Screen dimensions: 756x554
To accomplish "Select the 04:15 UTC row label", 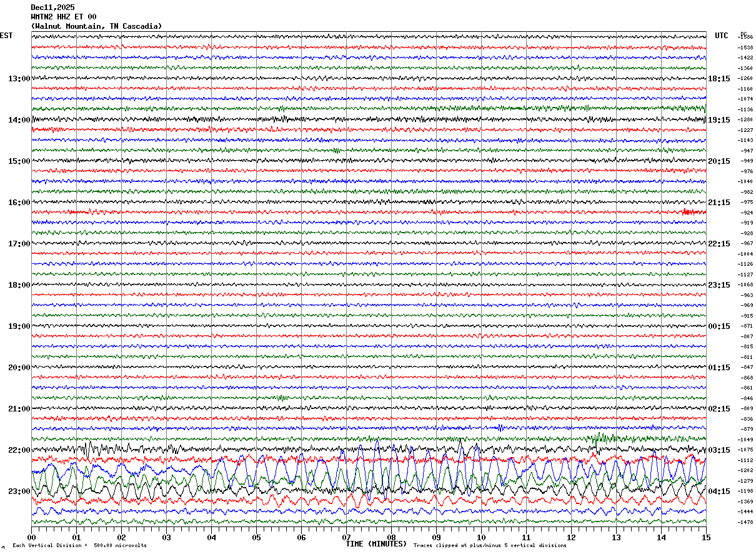I will 719,491.
